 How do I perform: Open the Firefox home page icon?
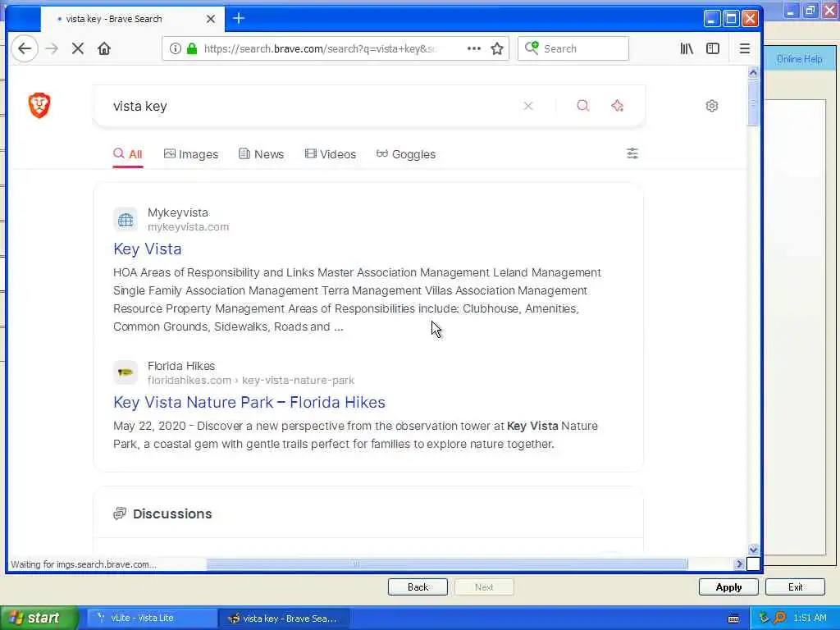pyautogui.click(x=104, y=48)
